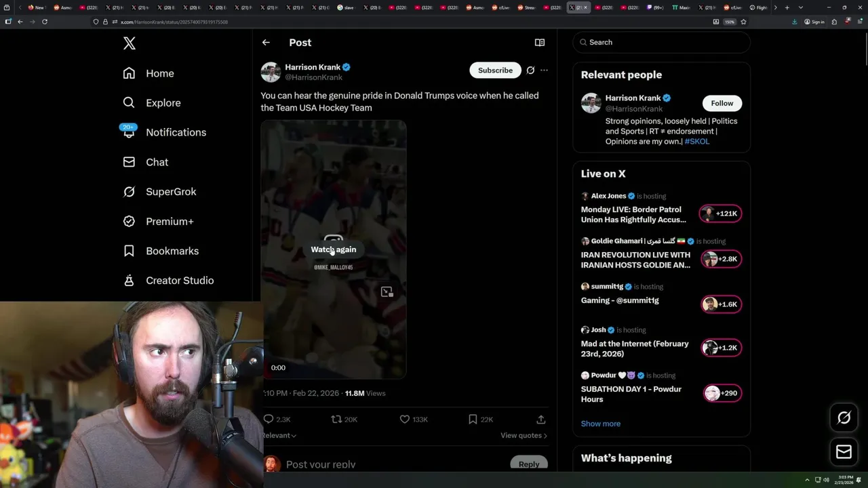Open Gaming - @summit1g broadcast
The image size is (868, 488).
[x=620, y=300]
